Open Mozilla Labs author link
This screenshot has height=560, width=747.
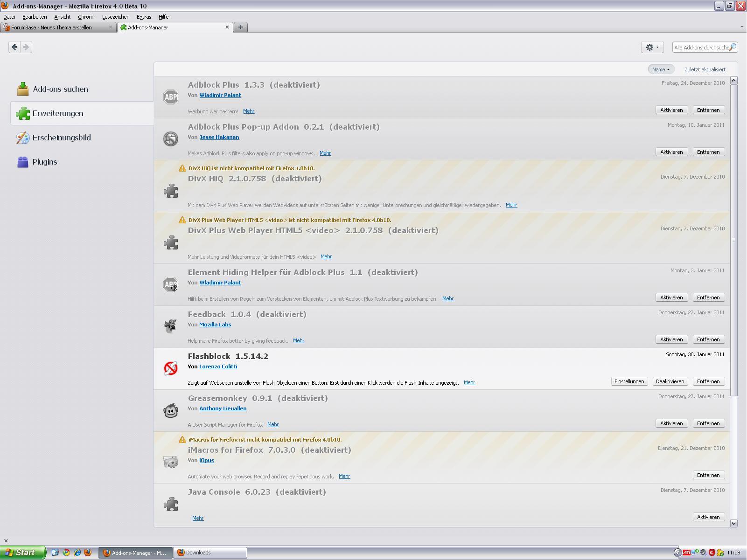pos(215,325)
